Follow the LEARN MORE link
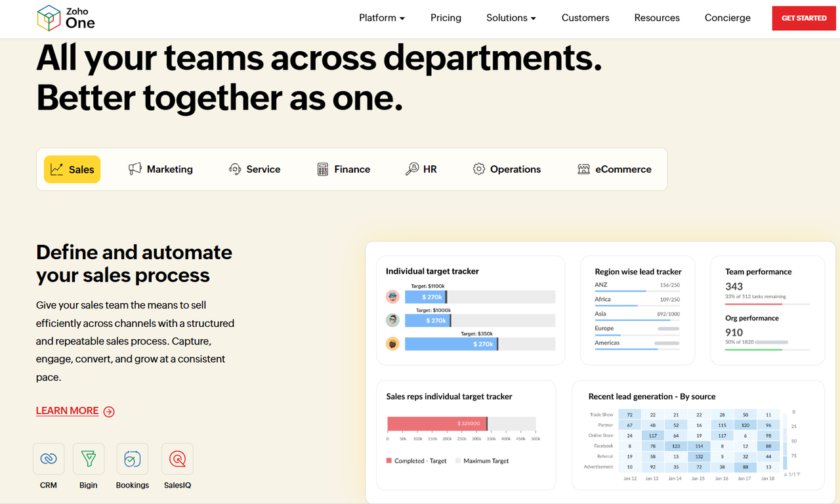 (x=67, y=411)
